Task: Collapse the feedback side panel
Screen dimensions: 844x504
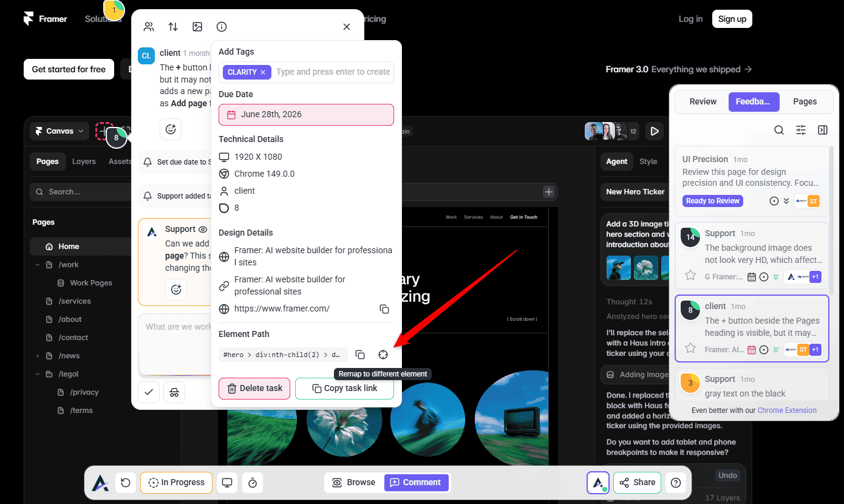Action: click(823, 130)
